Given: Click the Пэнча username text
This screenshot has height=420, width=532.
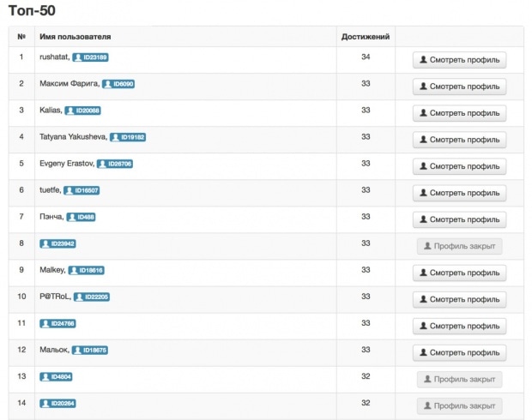Looking at the screenshot, I should 51,217.
